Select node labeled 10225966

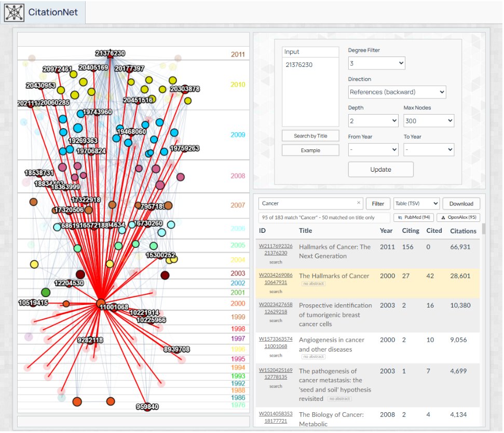tap(151, 320)
